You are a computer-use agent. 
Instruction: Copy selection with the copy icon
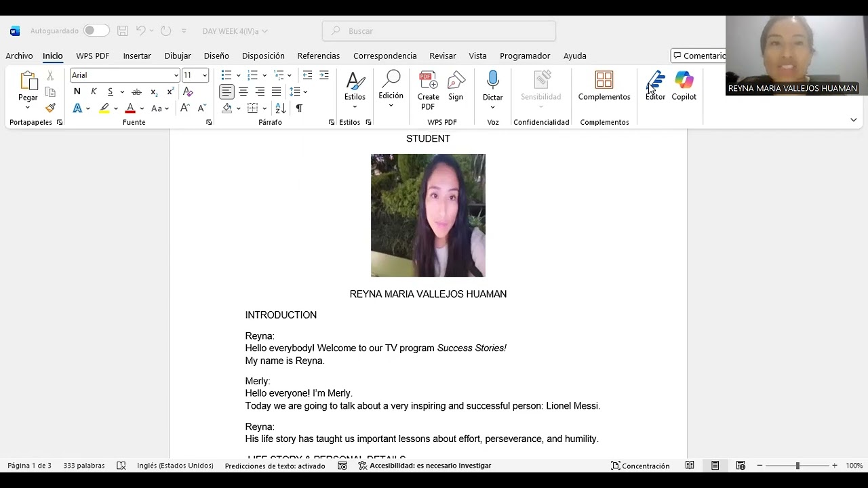coord(50,91)
